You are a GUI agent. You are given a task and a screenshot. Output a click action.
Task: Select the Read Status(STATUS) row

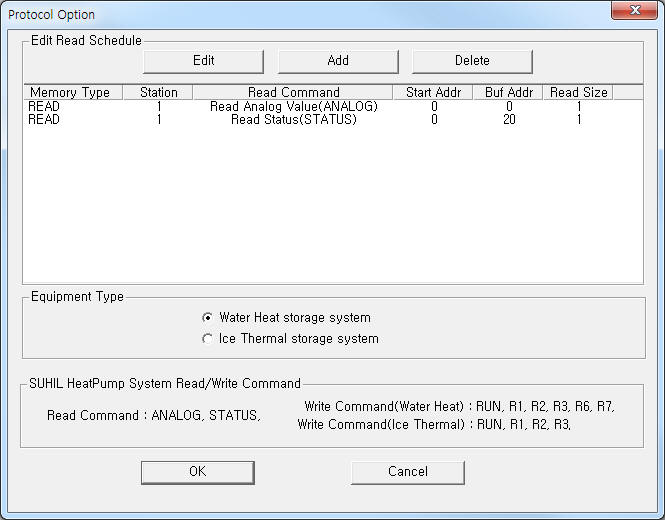(293, 120)
